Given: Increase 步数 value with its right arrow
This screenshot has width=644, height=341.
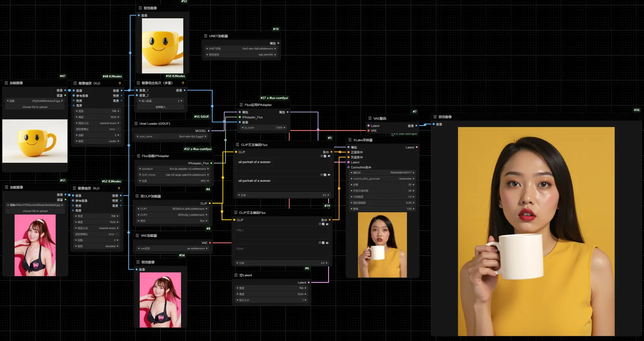Looking at the screenshot, I should [x=413, y=185].
